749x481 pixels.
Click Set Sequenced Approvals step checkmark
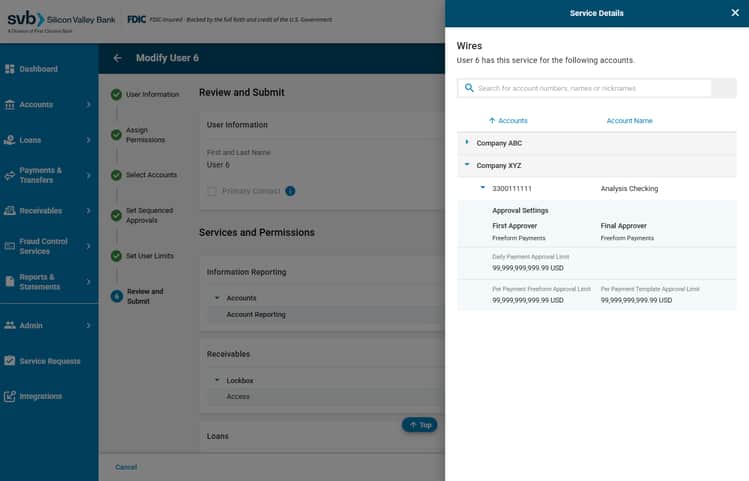click(116, 215)
